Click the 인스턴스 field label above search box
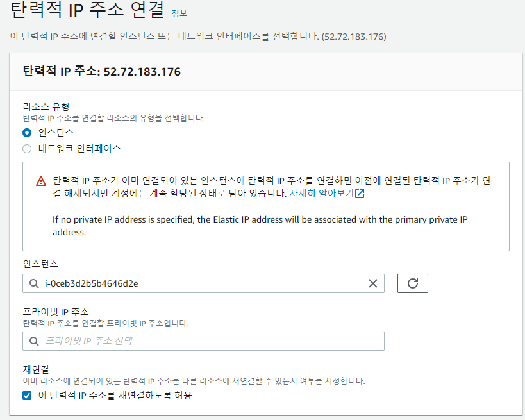This screenshot has height=420, width=525. pos(40,264)
